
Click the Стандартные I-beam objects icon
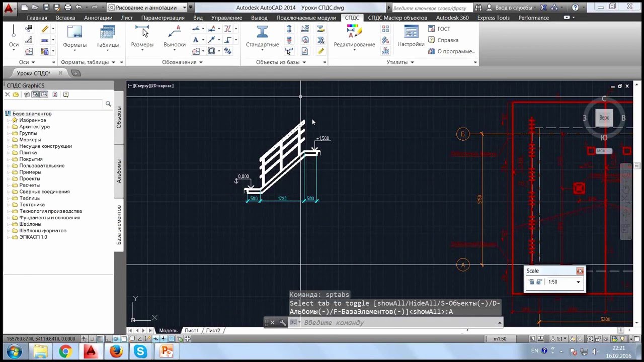(262, 32)
